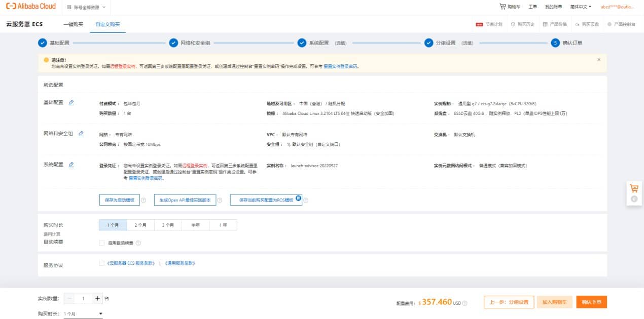Screen dimensions: 644x319
Task: Click the 系统配置 step checkmark
Action: pos(302,43)
